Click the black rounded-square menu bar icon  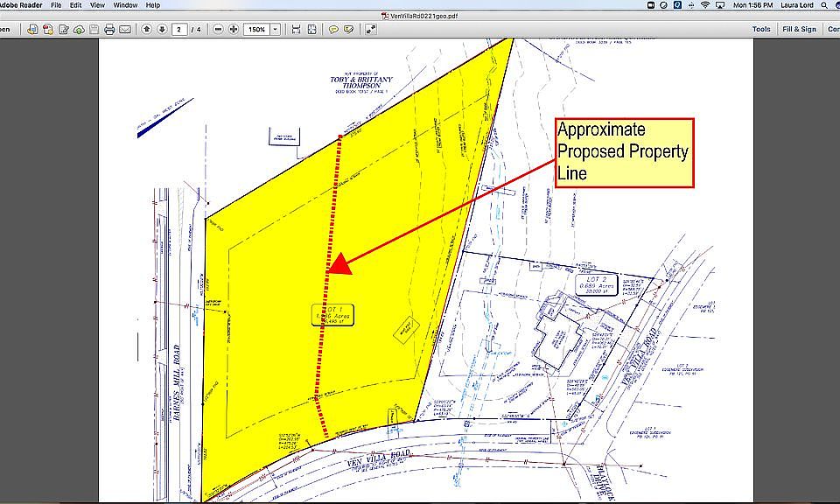651,5
